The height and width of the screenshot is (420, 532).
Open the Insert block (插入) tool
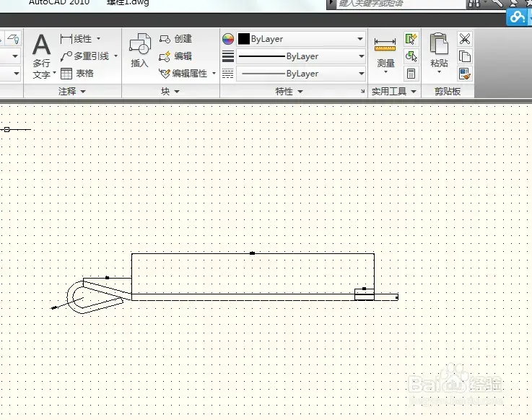tap(140, 51)
